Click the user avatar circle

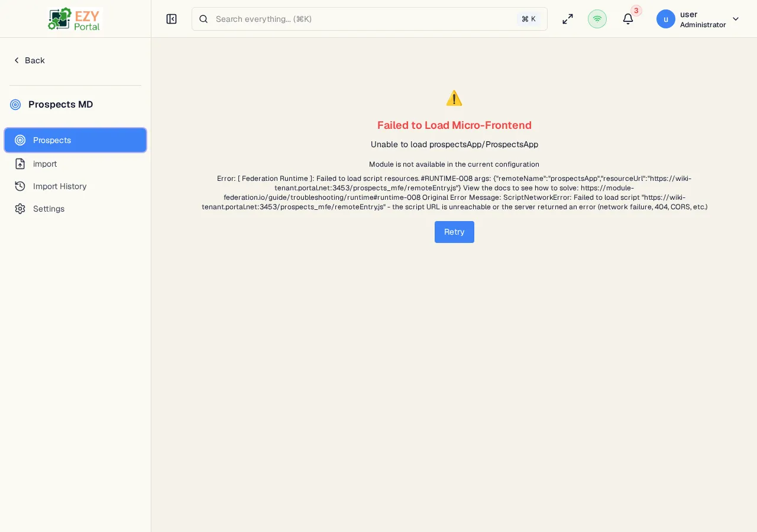tap(666, 19)
